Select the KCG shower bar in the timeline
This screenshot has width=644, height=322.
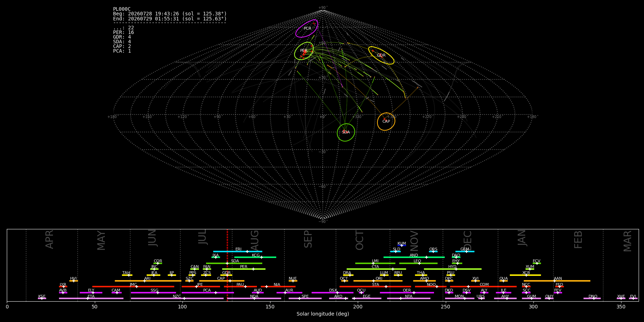click(x=255, y=257)
